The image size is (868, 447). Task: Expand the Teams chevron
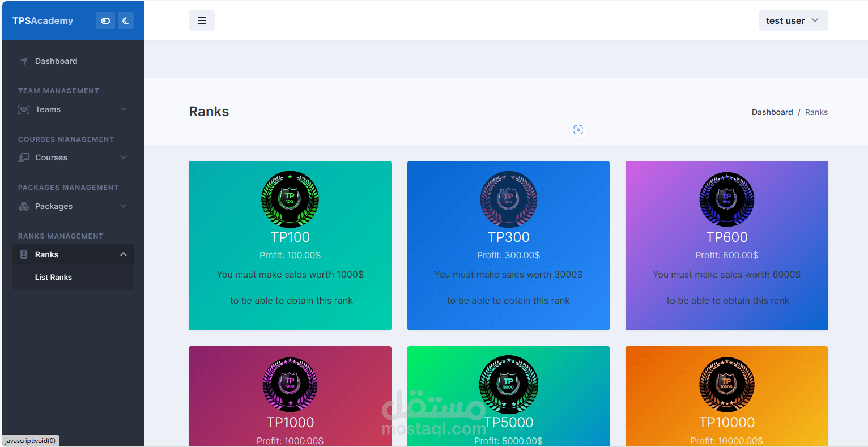coord(124,109)
